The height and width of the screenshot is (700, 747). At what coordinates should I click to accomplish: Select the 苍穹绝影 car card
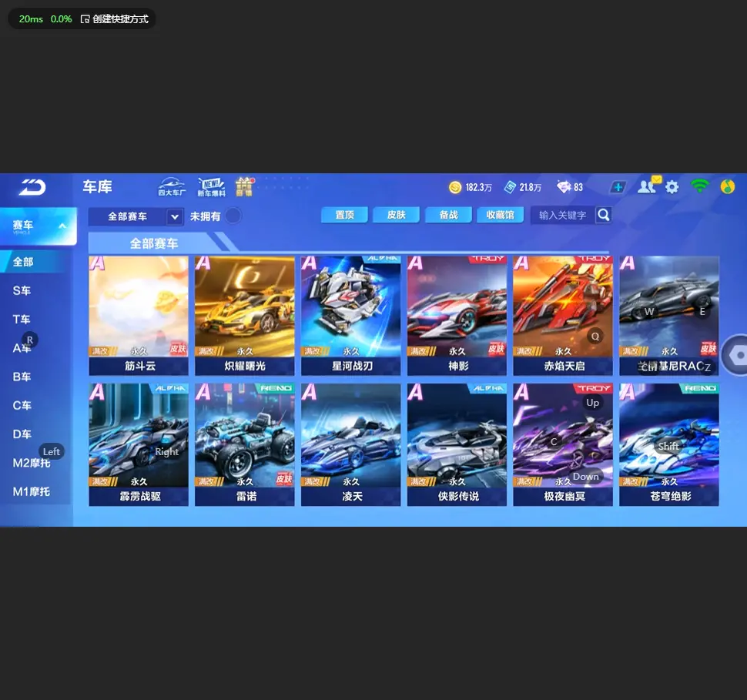669,444
